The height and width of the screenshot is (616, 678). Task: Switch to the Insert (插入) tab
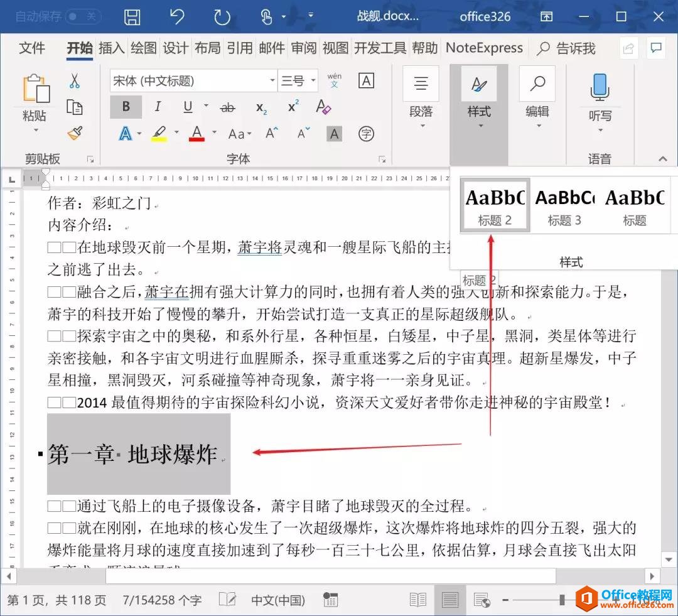pyautogui.click(x=112, y=48)
